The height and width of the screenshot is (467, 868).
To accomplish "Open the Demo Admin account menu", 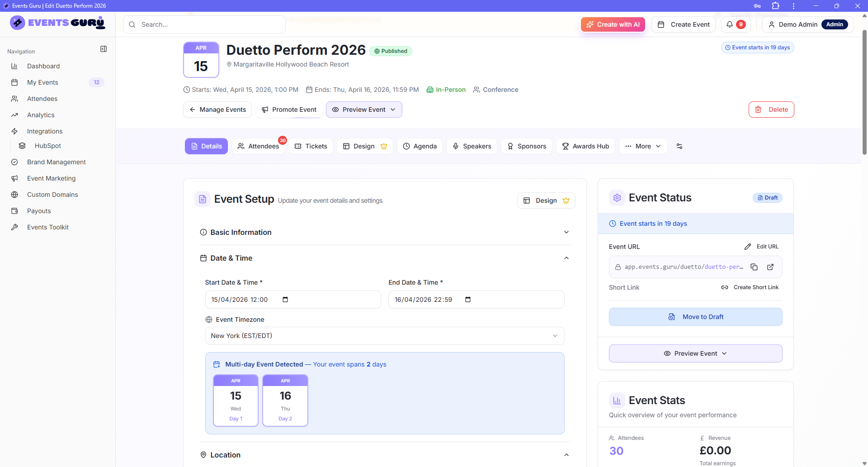I will coord(808,24).
